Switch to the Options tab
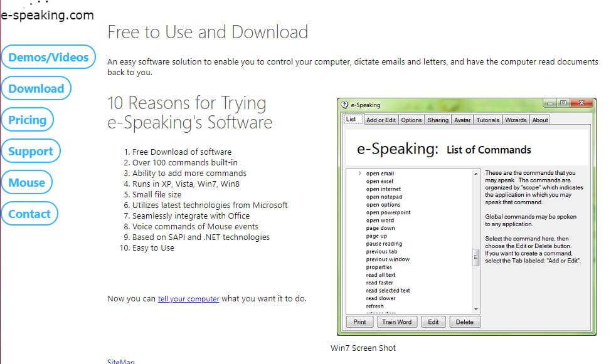Screen dimensions: 616x364 point(412,120)
